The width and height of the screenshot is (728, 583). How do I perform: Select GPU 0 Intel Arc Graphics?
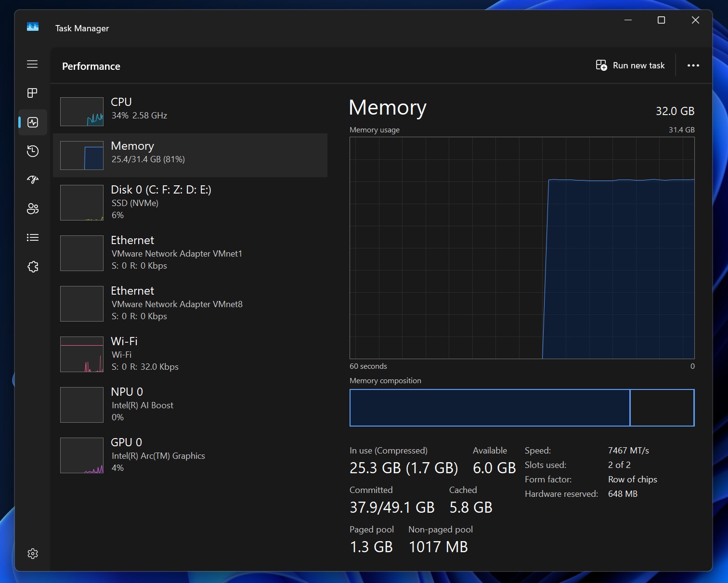point(190,454)
